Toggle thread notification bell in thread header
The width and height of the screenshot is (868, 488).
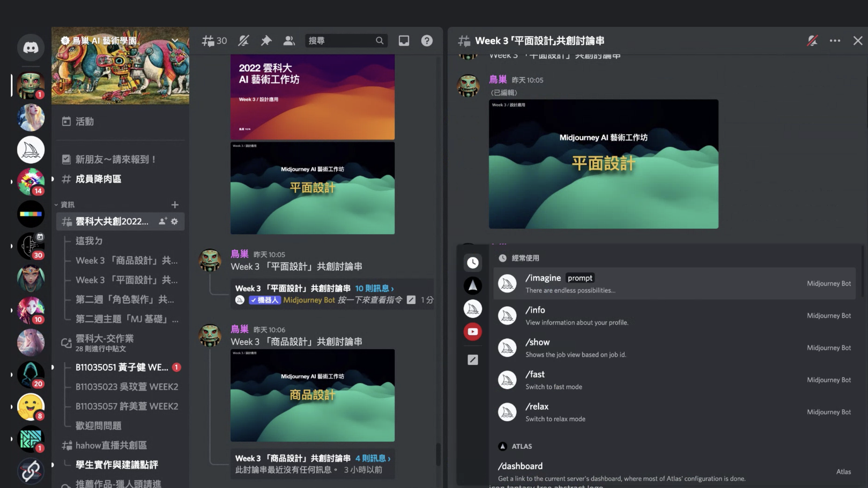[x=812, y=41]
